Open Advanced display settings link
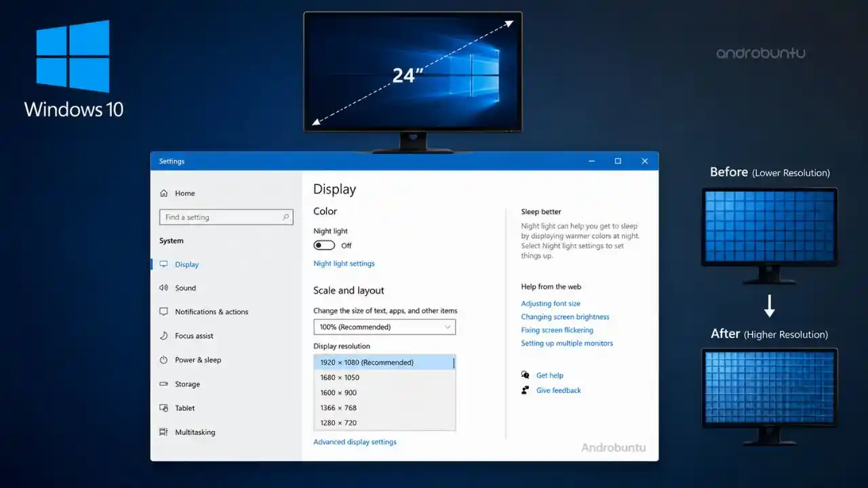This screenshot has width=868, height=488. pos(355,442)
